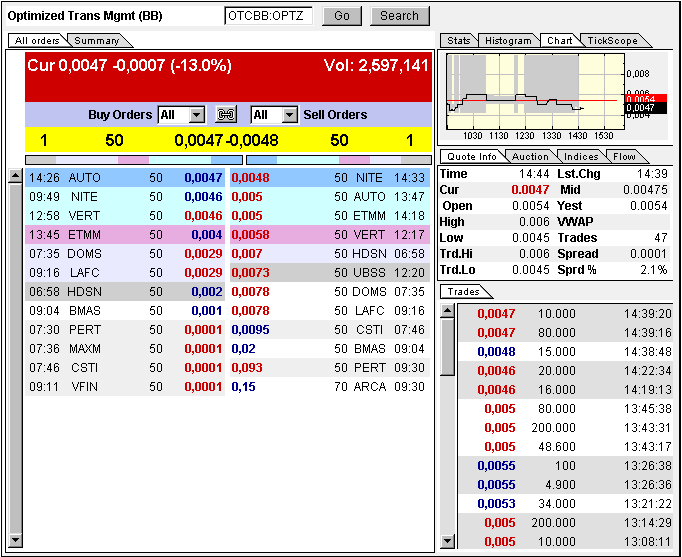Select the VERT buy order row
The image size is (682, 557).
click(x=125, y=216)
